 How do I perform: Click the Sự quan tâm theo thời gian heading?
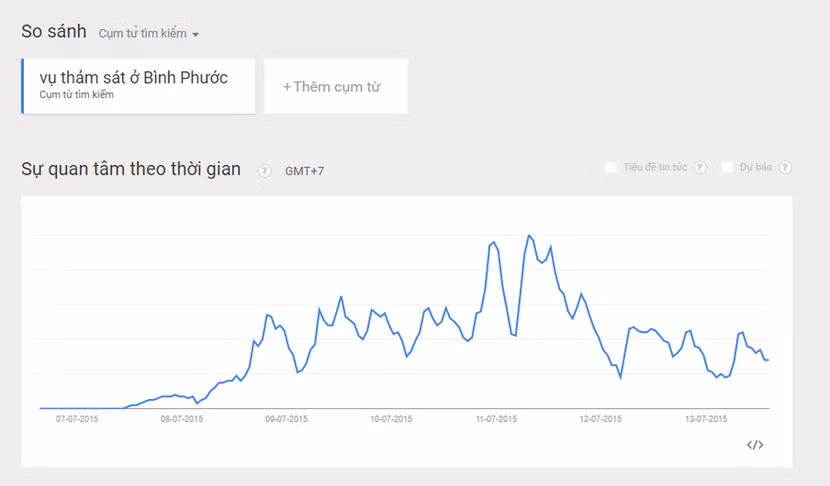pyautogui.click(x=131, y=169)
